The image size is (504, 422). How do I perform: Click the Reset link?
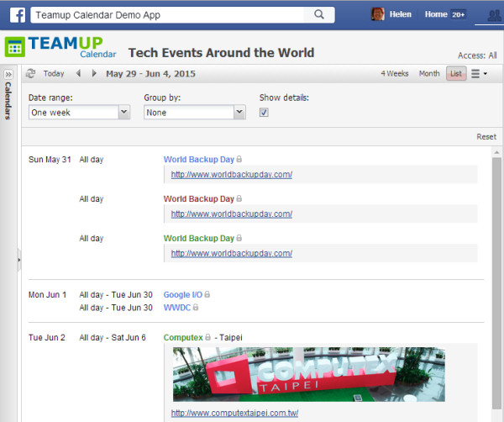(486, 137)
